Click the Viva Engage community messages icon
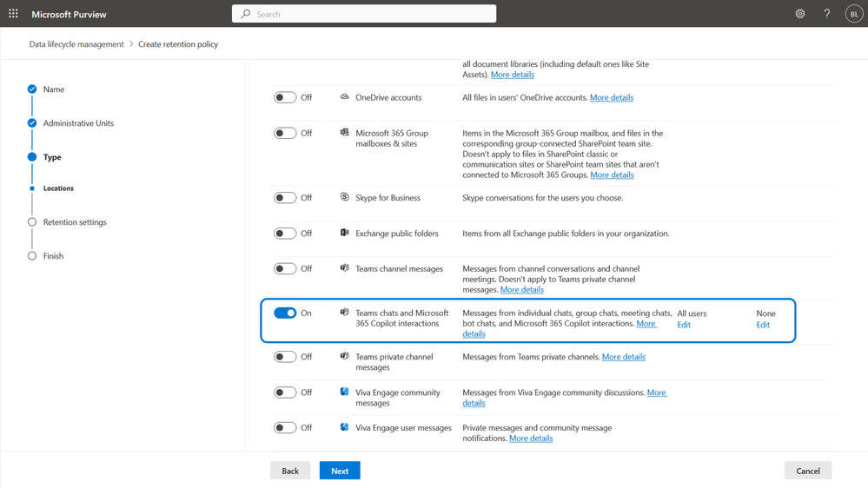This screenshot has width=868, height=488. (345, 392)
